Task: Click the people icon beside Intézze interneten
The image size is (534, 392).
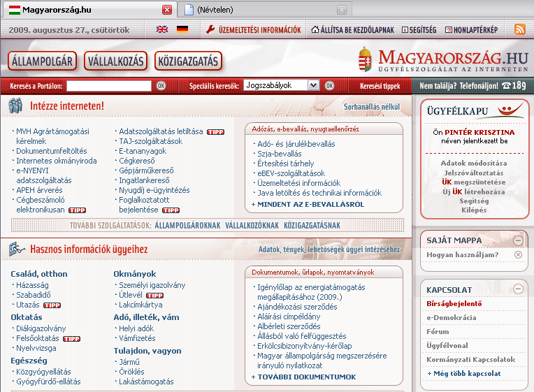Action: (15, 106)
